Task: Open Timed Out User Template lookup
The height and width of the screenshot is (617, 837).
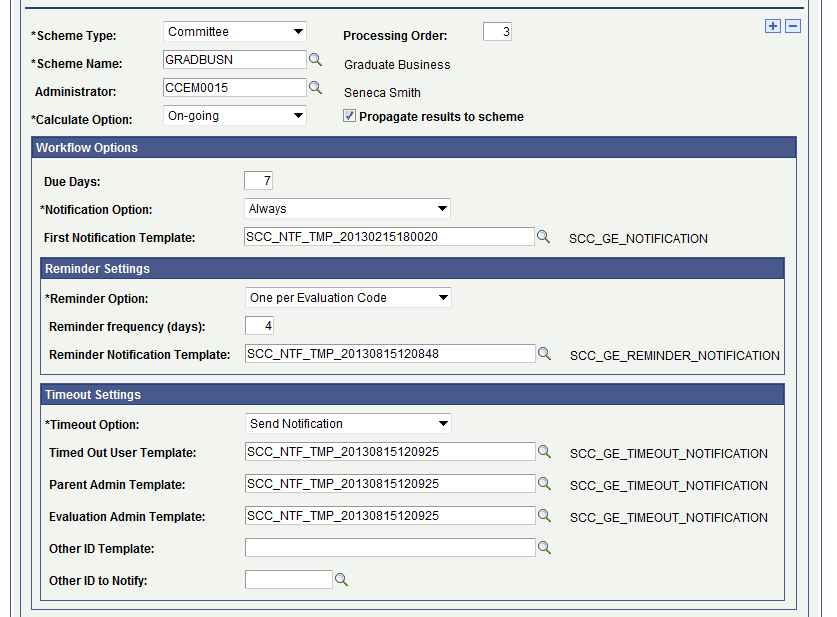Action: coord(544,452)
